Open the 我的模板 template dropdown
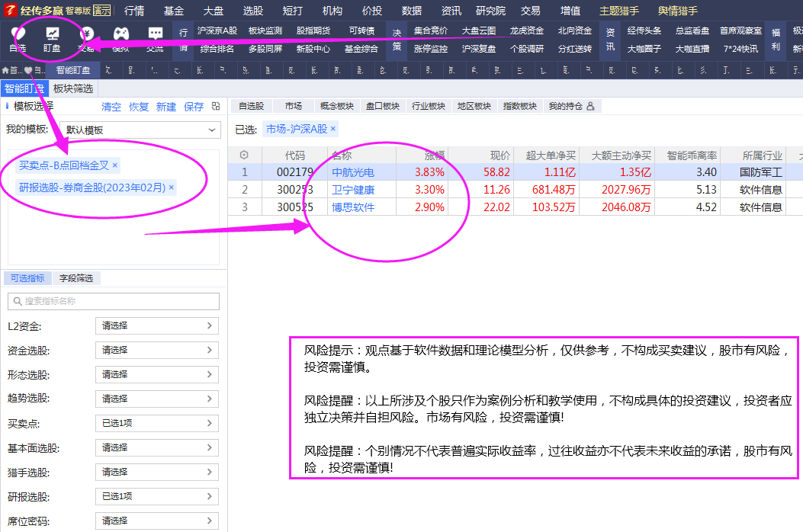Viewport: 803px width, 532px height. point(140,130)
